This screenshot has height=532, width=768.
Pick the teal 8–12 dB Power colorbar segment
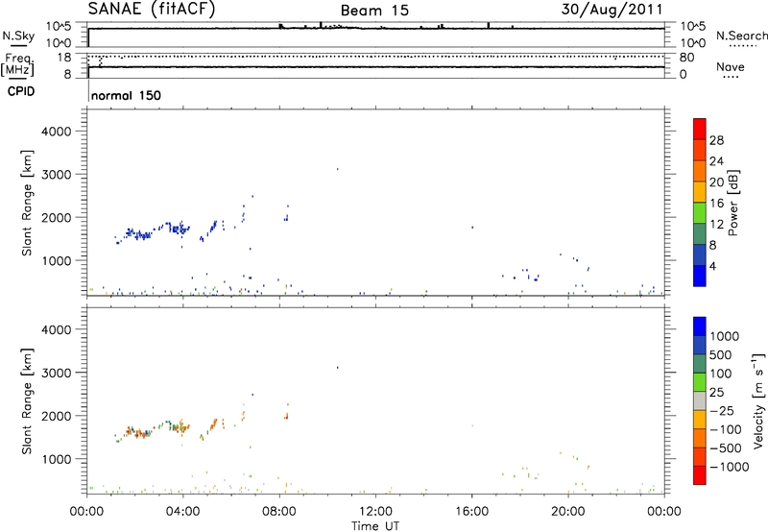coord(700,234)
